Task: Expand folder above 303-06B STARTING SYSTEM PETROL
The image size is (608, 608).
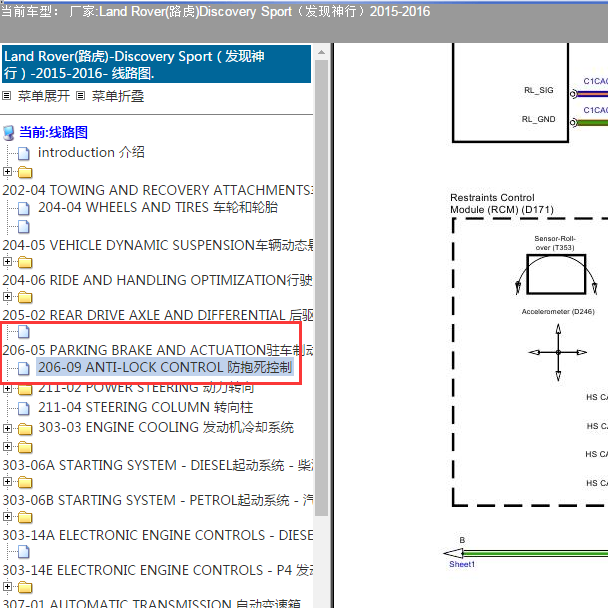Action: tap(7, 481)
